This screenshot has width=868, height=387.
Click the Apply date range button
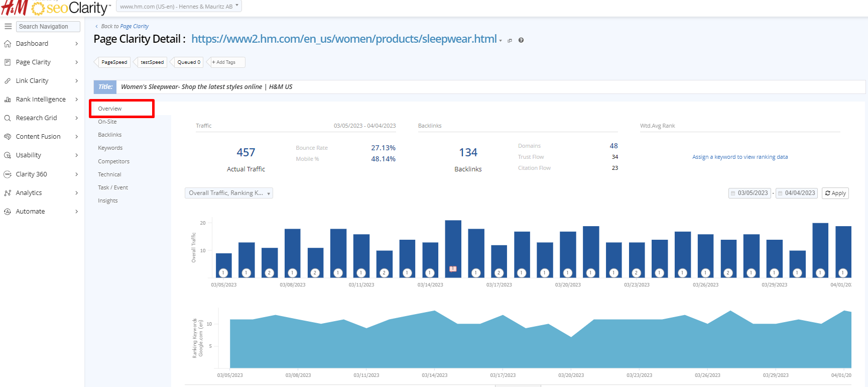pyautogui.click(x=835, y=193)
